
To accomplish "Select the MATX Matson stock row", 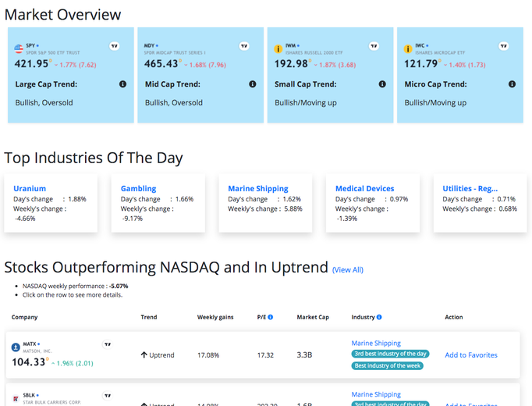I will tap(263, 355).
